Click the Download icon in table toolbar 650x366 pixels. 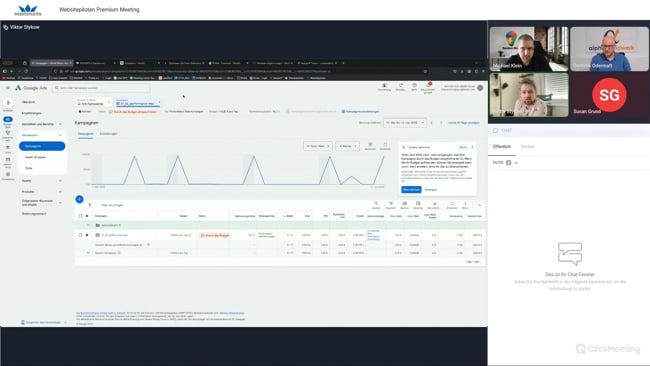click(434, 204)
